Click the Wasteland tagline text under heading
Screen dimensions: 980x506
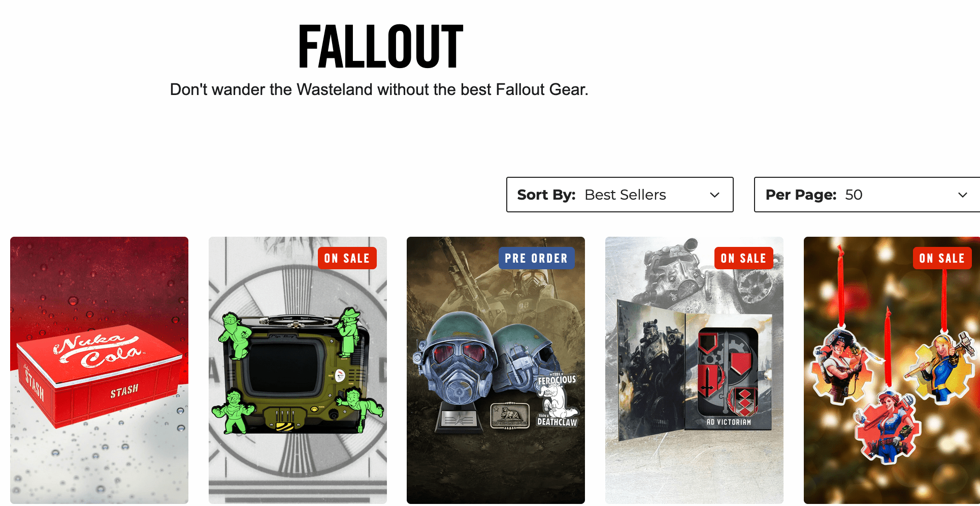click(379, 89)
